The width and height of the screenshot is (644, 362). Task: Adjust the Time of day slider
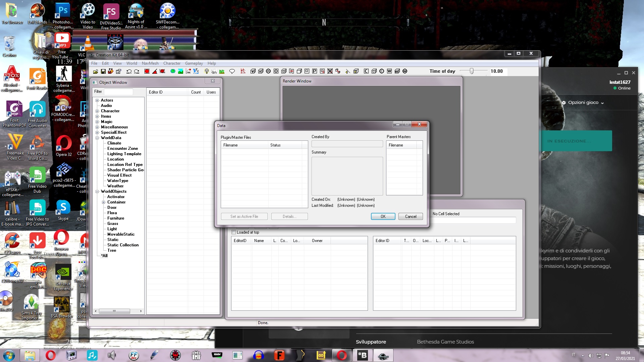tap(472, 71)
